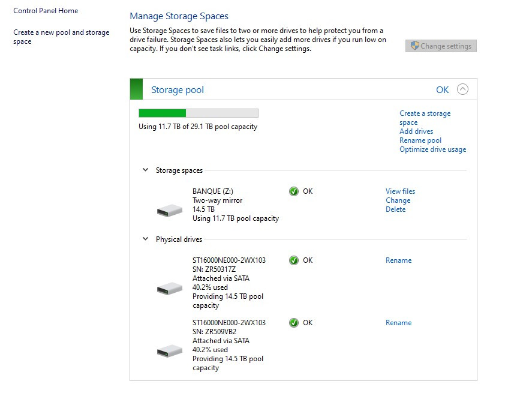Click the OK status icon for drive ZR509VB2
This screenshot has height=420, width=511.
294,323
